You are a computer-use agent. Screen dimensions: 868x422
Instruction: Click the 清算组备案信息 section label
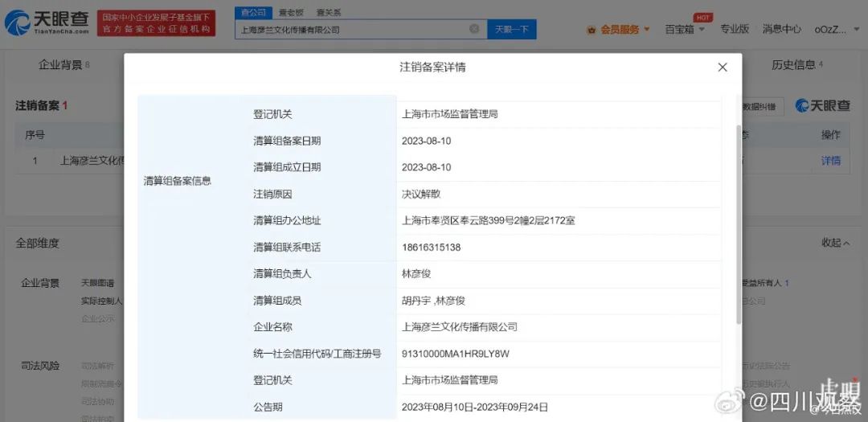pos(177,181)
